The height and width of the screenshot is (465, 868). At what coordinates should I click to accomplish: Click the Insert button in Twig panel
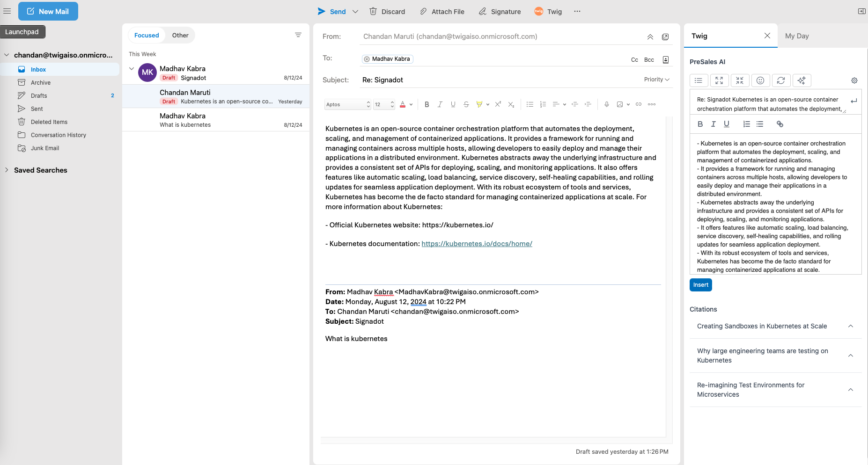pyautogui.click(x=700, y=285)
